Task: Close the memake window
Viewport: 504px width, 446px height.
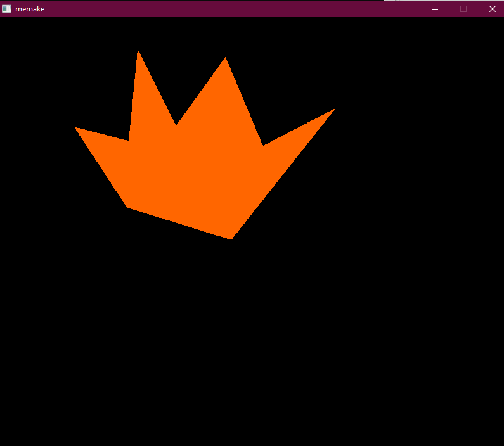Action: click(493, 9)
